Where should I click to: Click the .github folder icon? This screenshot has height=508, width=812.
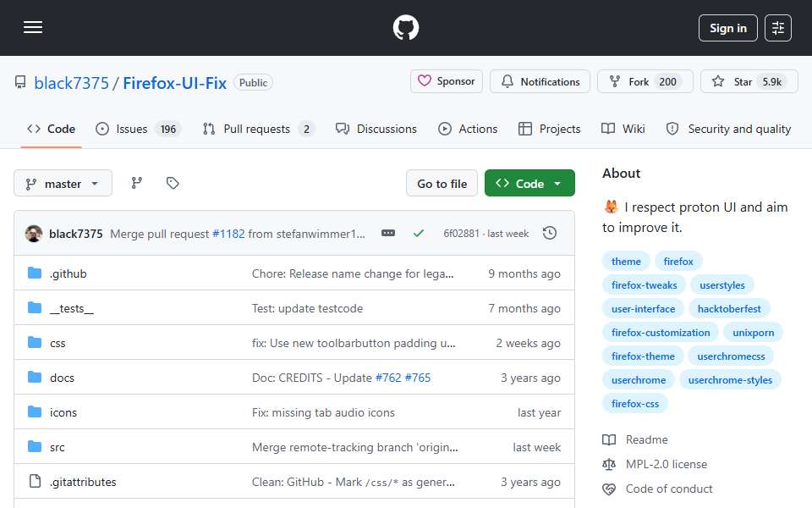(35, 273)
